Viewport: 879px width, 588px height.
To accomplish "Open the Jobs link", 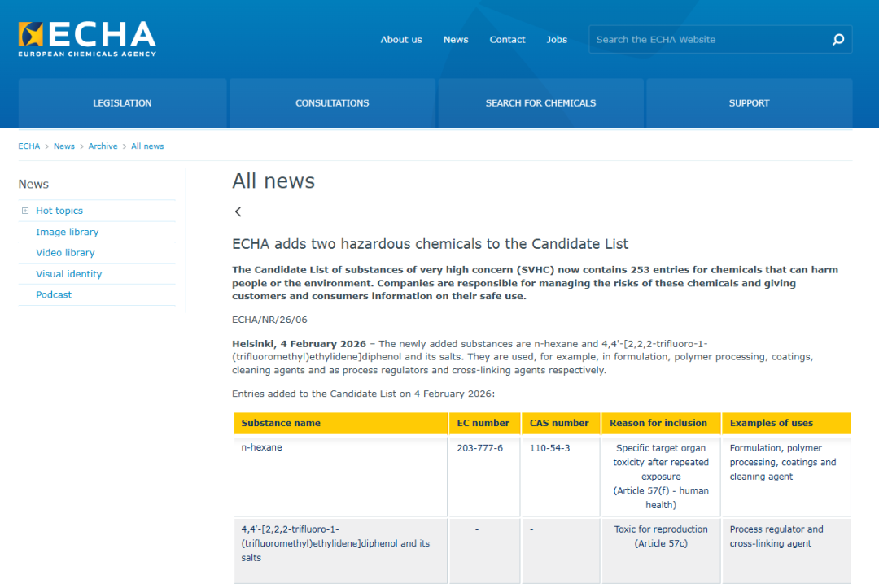I will [557, 40].
